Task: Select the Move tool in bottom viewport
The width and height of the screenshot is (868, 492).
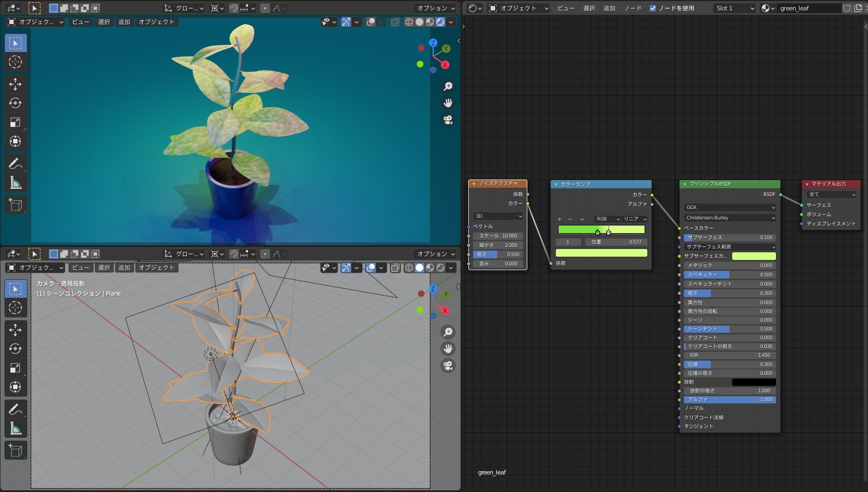Action: (x=15, y=329)
